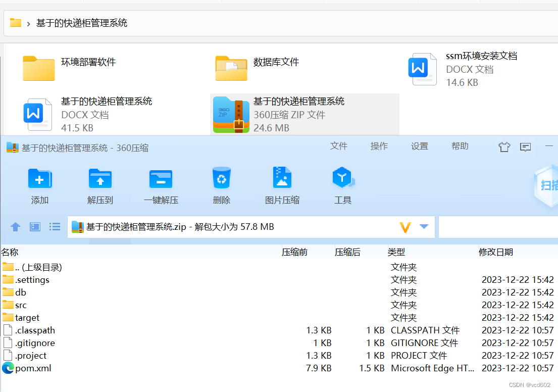Click the Edge icon beside pom.xml

8,368
